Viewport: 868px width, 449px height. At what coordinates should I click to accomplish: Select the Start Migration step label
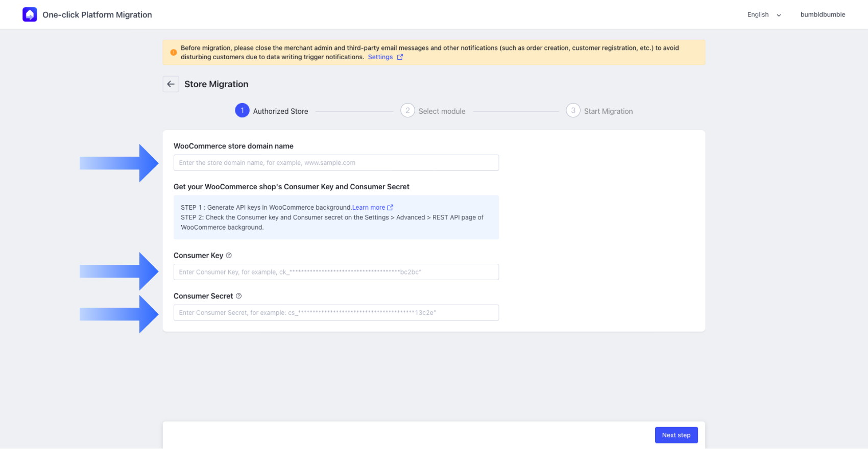(x=608, y=111)
